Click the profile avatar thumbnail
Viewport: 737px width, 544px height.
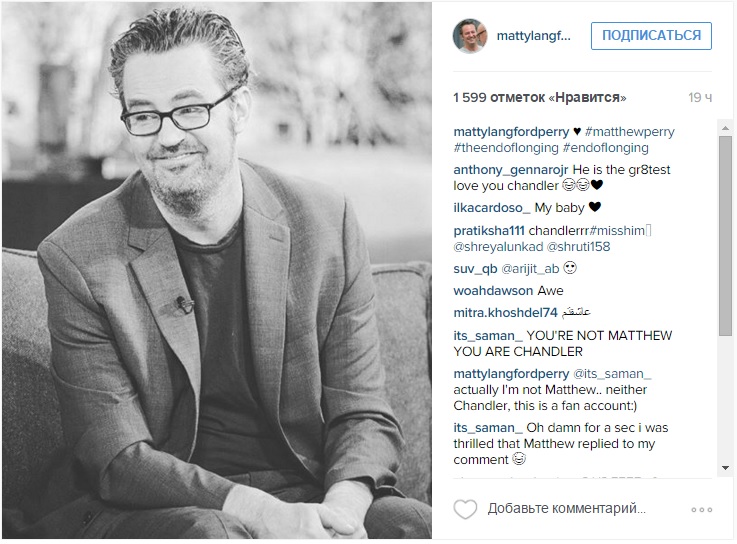[470, 36]
